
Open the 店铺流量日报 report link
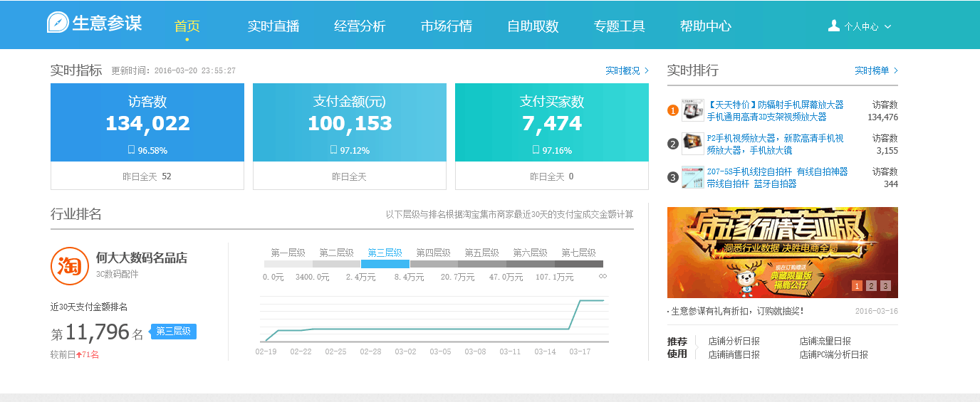coord(825,342)
